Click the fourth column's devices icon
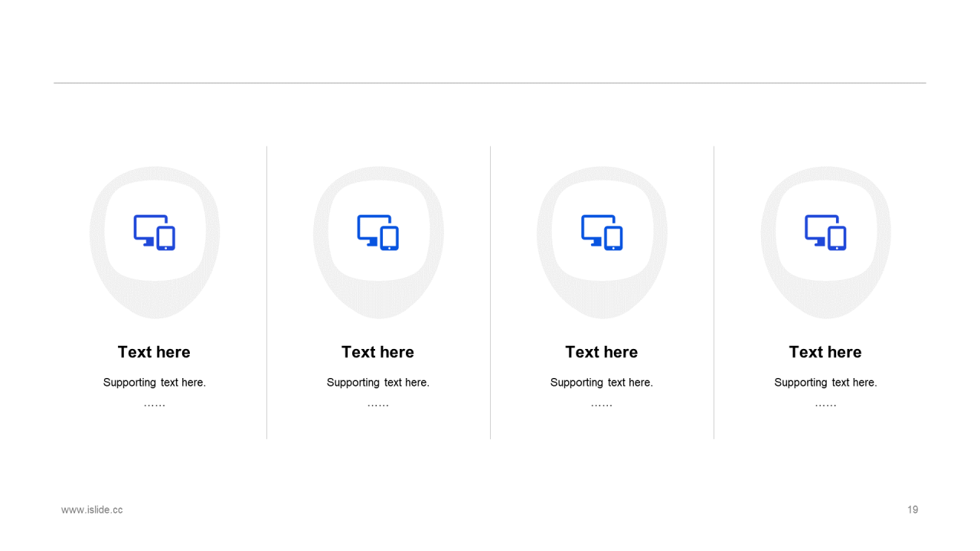The height and width of the screenshot is (551, 980). 825,233
